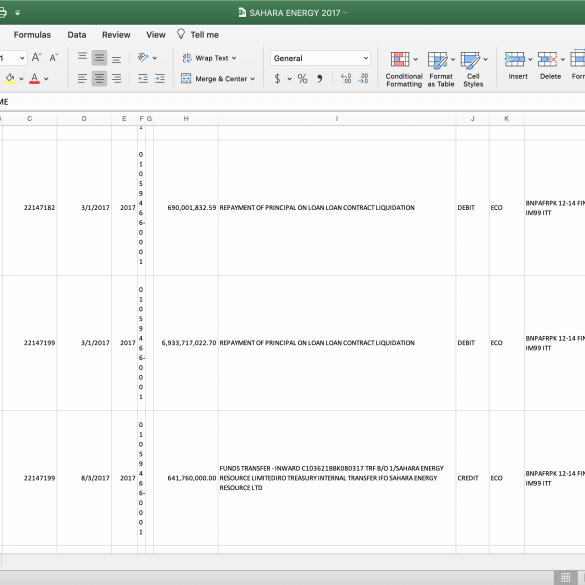Open fill color dropdown arrow

21,79
